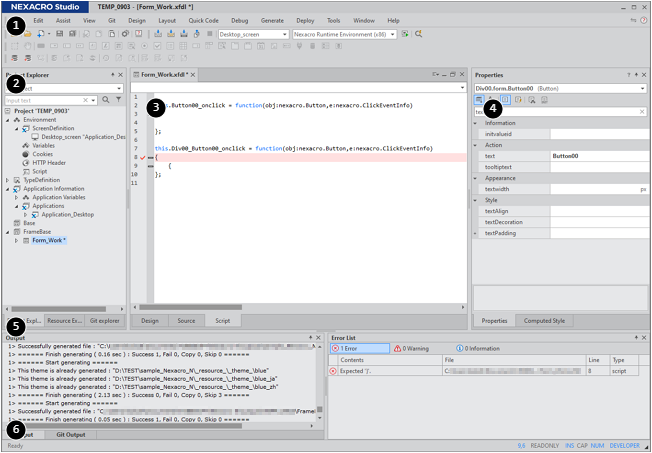Click the first view icon in Properties toolbar
Screen dimensions: 652x453
(x=480, y=100)
